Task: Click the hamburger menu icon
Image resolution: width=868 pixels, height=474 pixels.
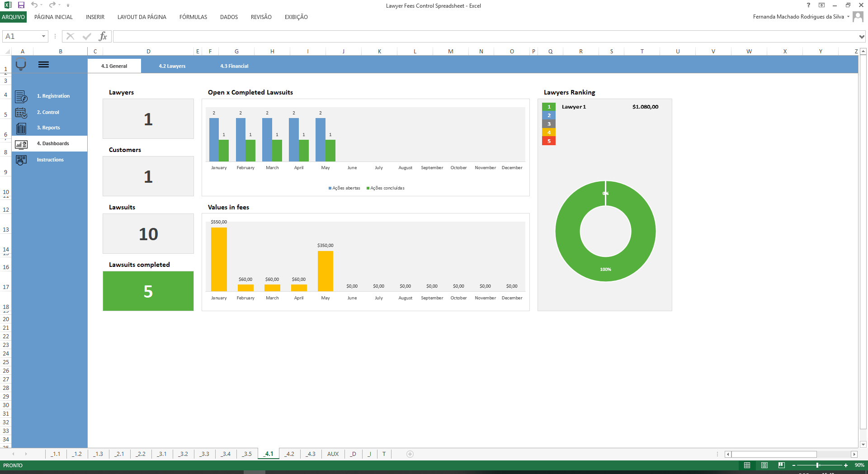Action: point(43,64)
